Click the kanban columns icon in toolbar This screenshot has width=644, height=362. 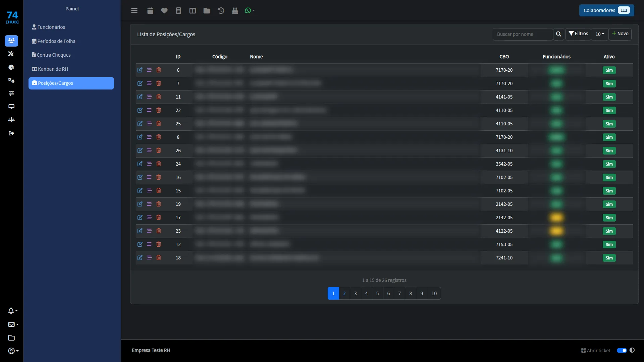coord(193,11)
